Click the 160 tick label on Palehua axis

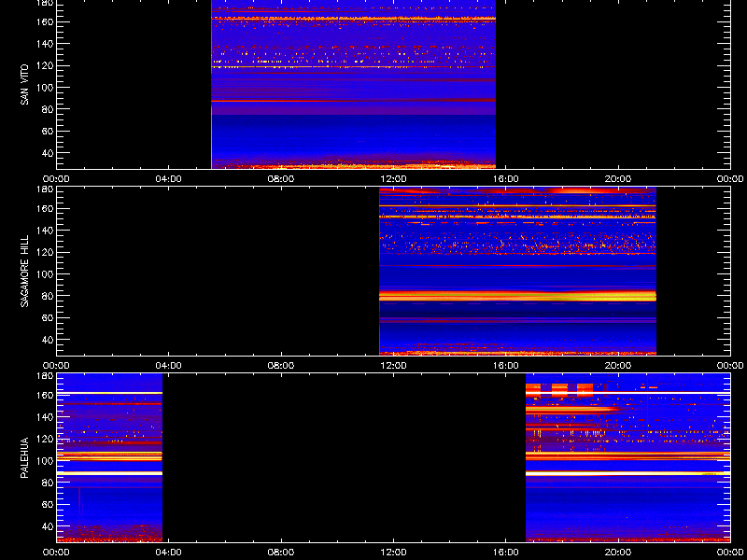click(x=47, y=395)
